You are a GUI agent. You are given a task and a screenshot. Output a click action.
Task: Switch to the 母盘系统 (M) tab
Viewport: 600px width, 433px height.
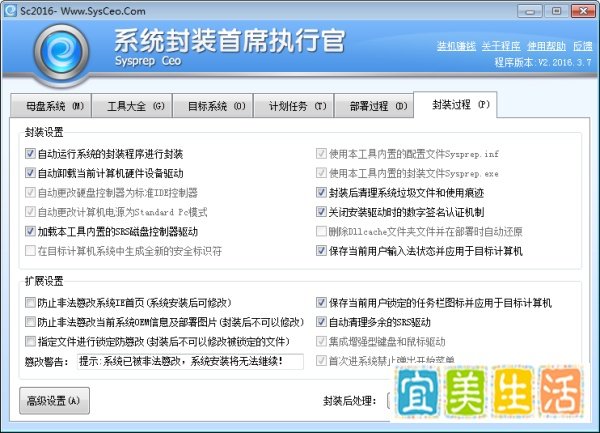(51, 106)
